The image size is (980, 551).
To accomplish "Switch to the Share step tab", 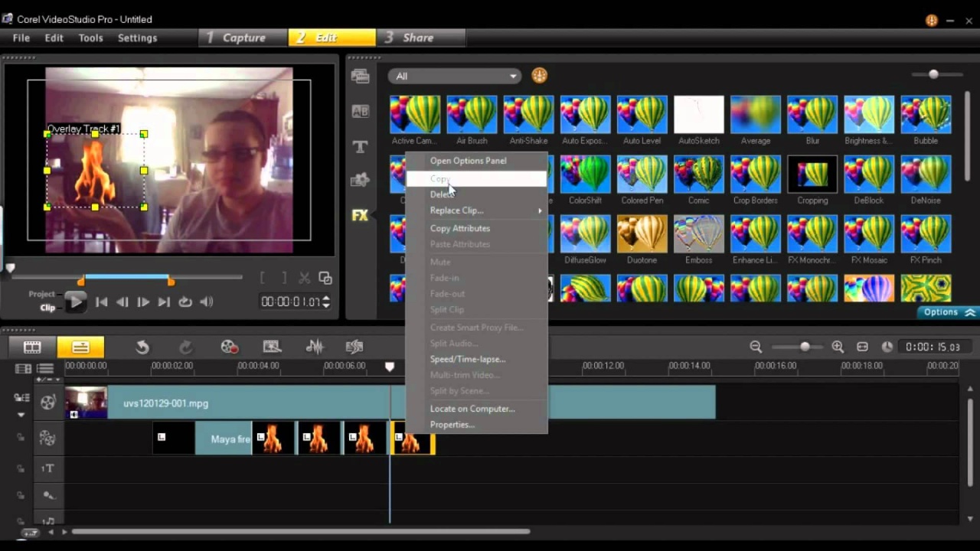I will [419, 37].
